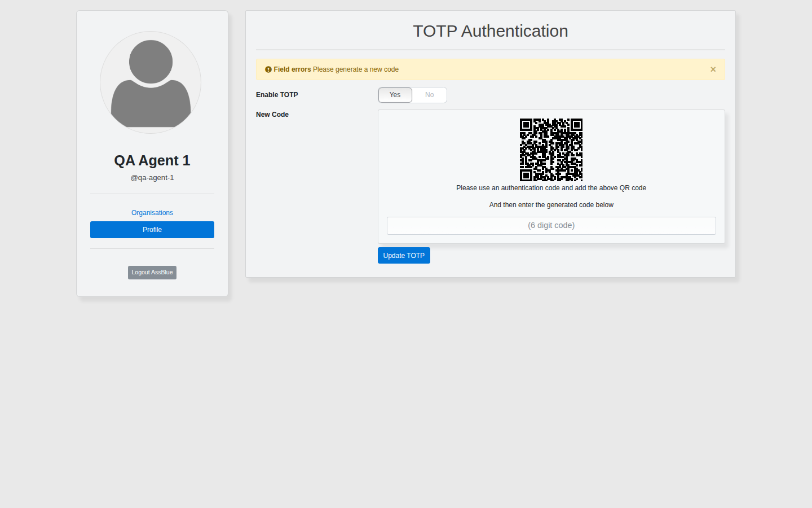The image size is (812, 508).
Task: Click the user avatar image
Action: pyautogui.click(x=151, y=82)
